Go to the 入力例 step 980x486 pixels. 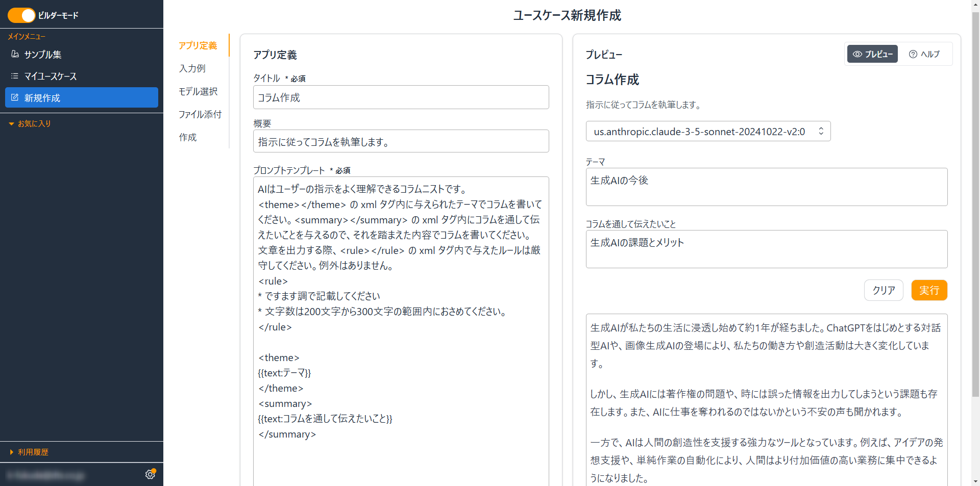(x=192, y=68)
